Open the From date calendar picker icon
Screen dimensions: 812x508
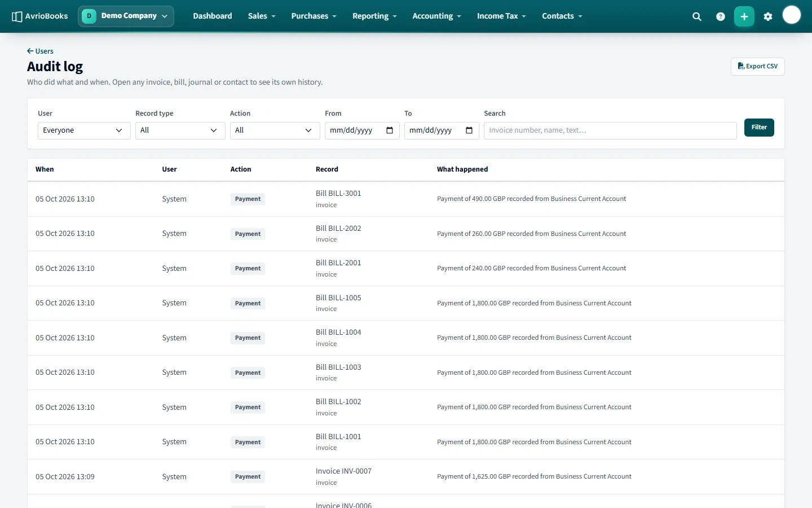390,130
